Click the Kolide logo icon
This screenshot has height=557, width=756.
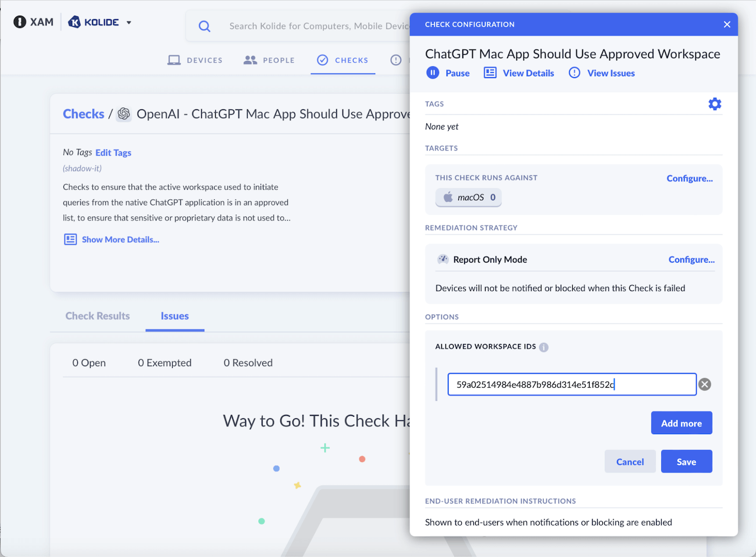pyautogui.click(x=74, y=22)
